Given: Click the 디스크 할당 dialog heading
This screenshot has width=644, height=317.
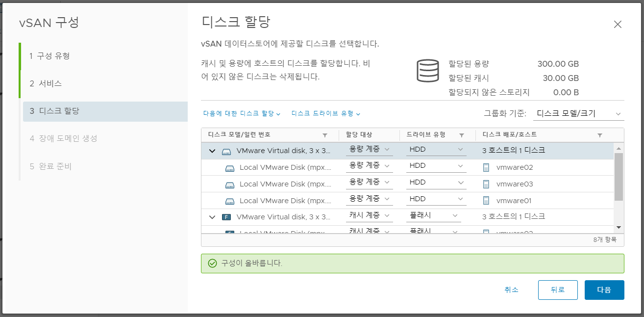Looking at the screenshot, I should 236,22.
